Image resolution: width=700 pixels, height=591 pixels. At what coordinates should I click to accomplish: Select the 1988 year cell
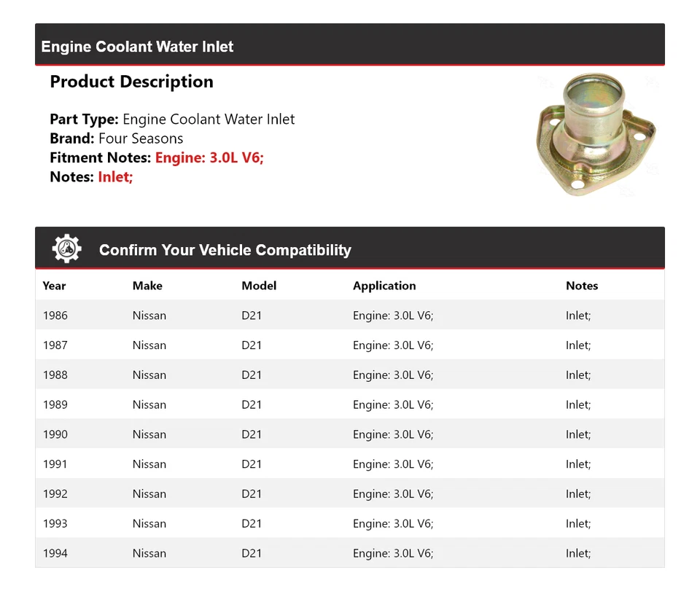55,375
